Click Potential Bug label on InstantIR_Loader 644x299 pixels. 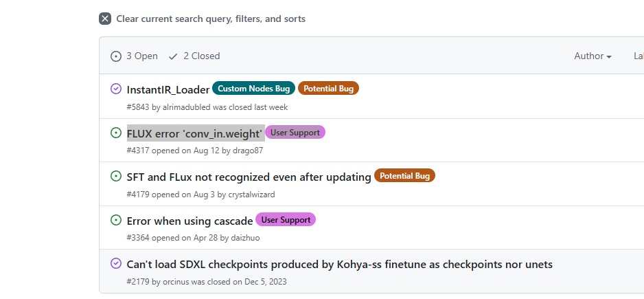pos(328,89)
